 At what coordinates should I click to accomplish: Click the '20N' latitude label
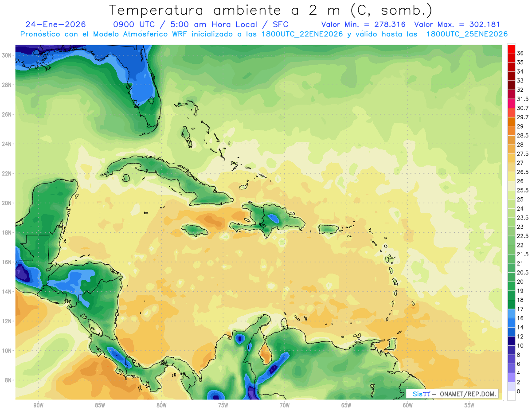7,203
